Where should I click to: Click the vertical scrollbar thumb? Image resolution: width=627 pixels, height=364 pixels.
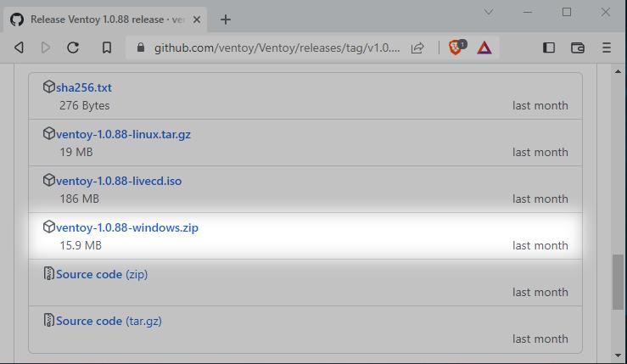(x=619, y=282)
